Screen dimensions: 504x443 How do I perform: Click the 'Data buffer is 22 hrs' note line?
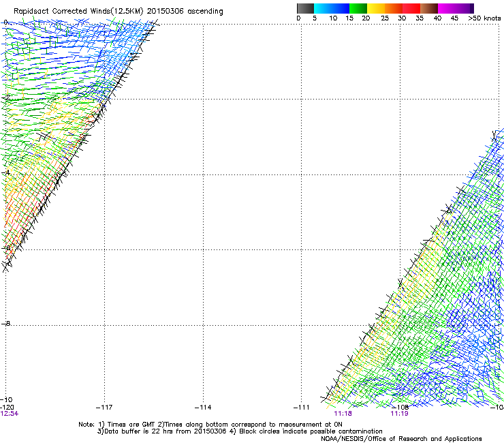(240, 431)
